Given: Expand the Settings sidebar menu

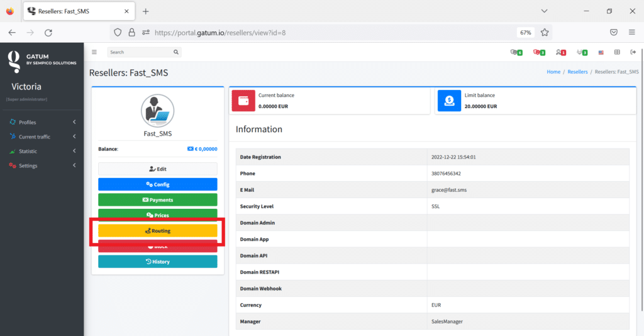Looking at the screenshot, I should (x=42, y=165).
